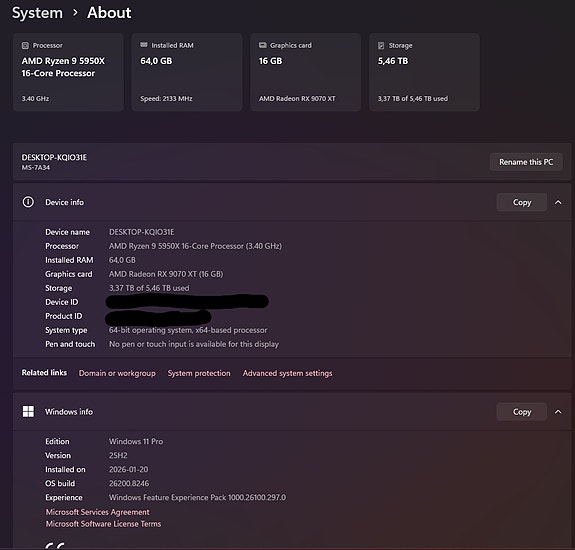This screenshot has height=550, width=575.
Task: Click the Storage drive icon
Action: [381, 45]
